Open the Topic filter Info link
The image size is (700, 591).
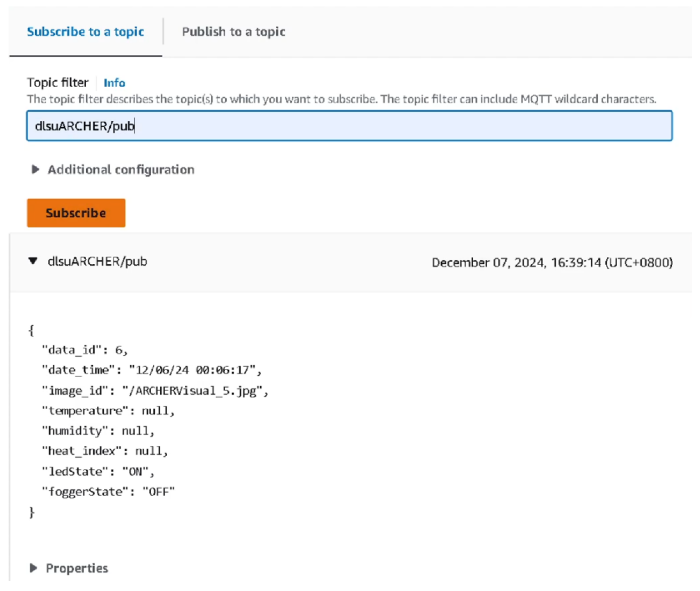pyautogui.click(x=114, y=83)
